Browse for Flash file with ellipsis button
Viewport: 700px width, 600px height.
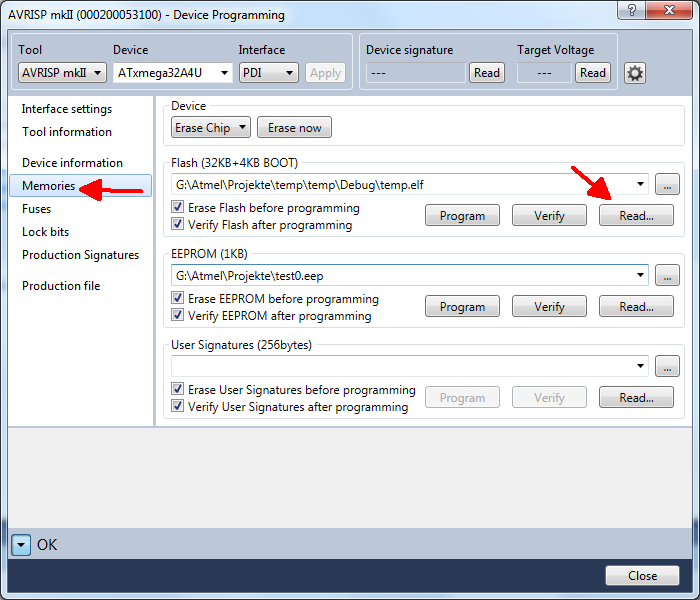click(x=667, y=184)
